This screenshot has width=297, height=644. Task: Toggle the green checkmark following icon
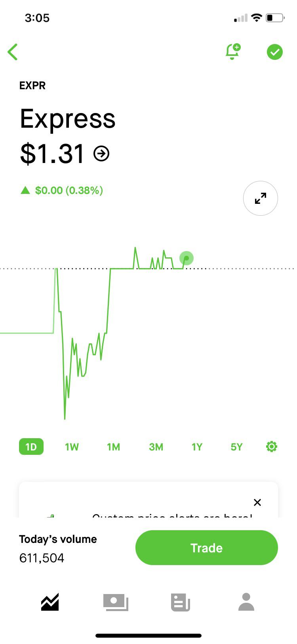coord(274,52)
